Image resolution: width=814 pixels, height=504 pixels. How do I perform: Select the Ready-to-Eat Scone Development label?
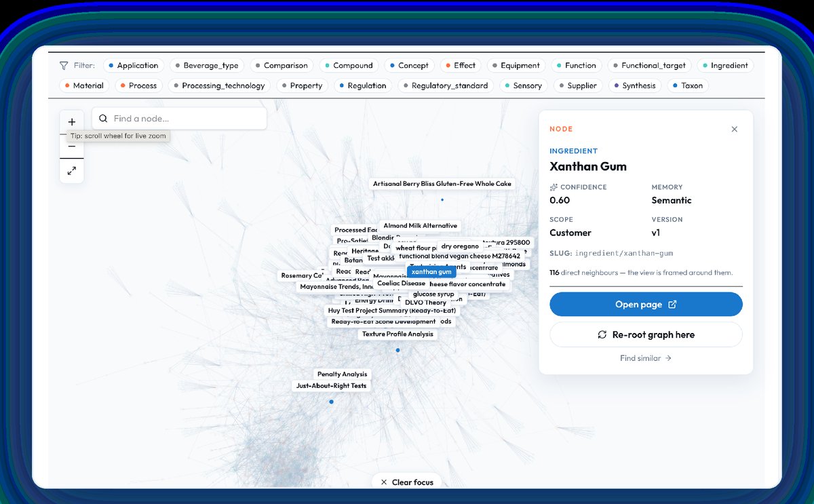[383, 322]
